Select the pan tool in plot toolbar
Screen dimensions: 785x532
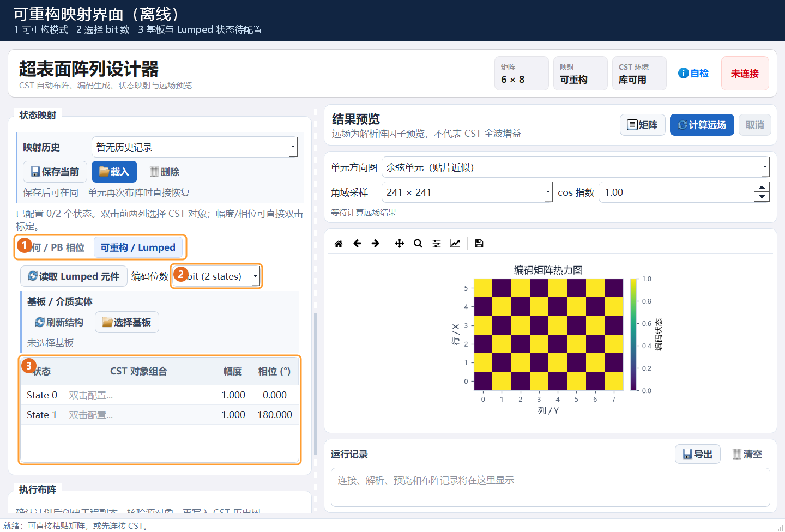coord(400,244)
